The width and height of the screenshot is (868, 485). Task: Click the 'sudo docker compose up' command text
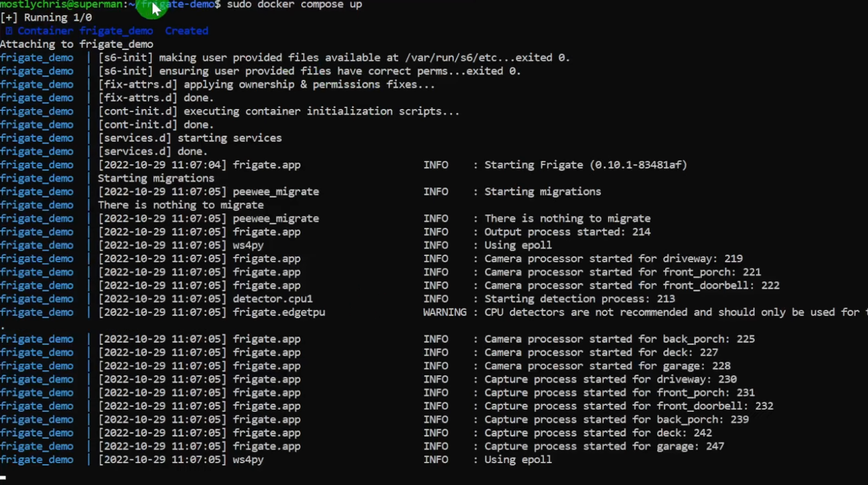click(x=294, y=5)
